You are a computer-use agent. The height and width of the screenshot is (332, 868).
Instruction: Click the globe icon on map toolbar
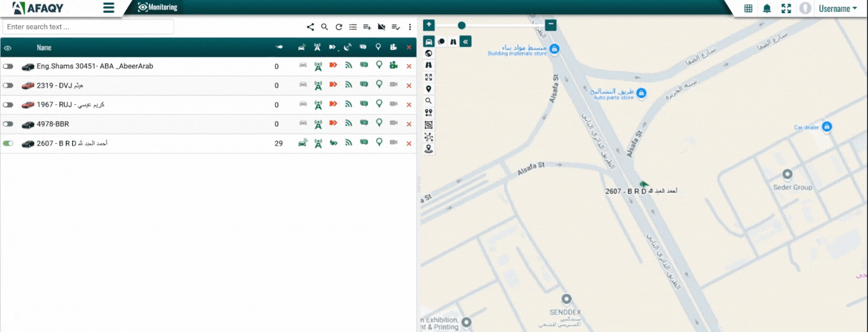pos(429,53)
